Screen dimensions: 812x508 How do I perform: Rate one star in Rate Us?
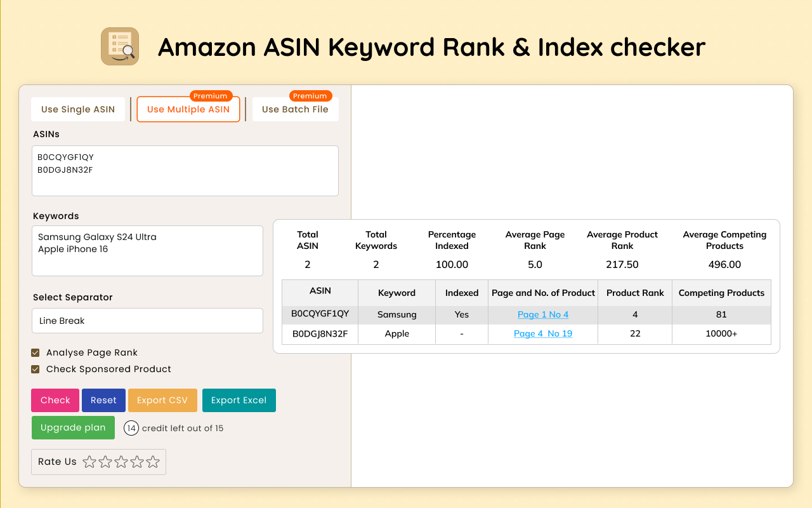coord(89,462)
